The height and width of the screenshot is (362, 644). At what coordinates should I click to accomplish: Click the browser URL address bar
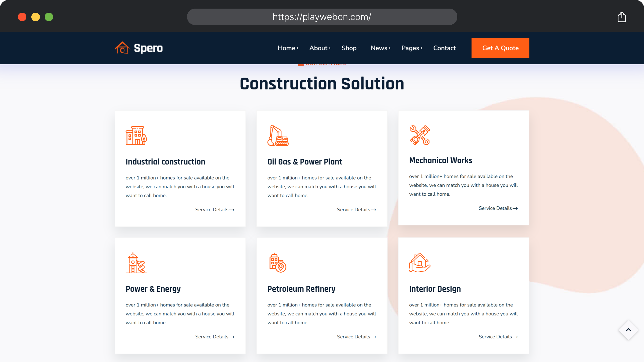[322, 17]
